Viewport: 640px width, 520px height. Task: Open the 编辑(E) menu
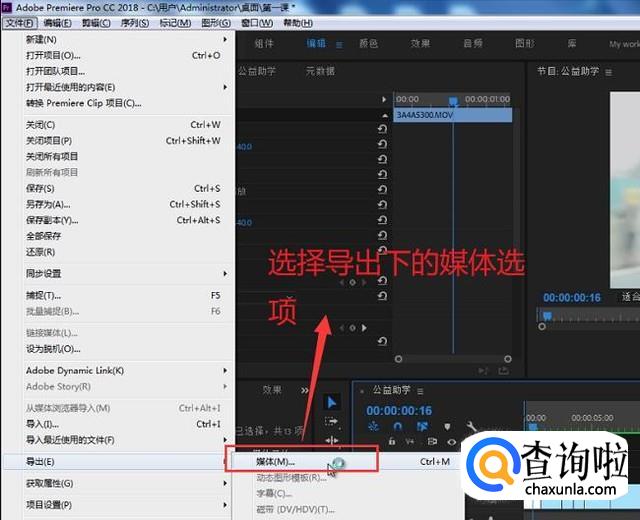58,23
